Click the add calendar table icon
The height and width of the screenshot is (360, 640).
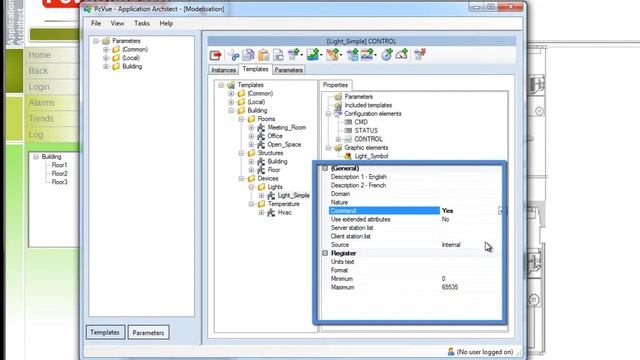click(367, 55)
